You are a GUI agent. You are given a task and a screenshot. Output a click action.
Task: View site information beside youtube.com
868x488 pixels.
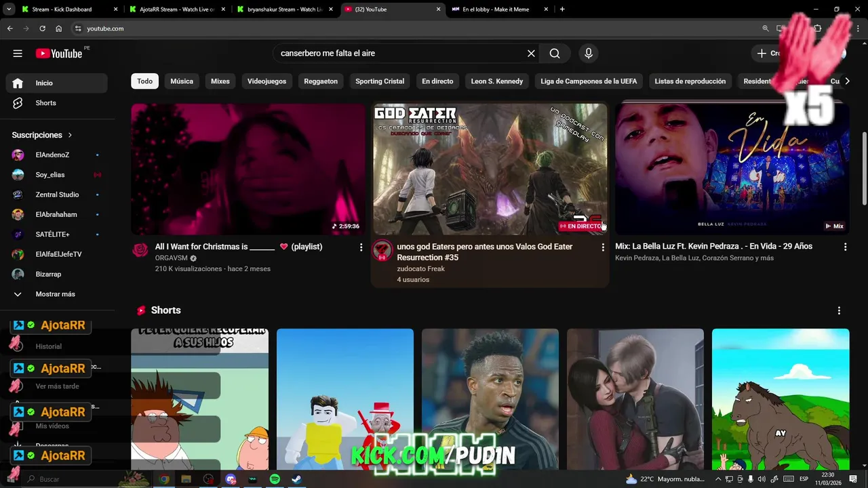click(x=78, y=28)
